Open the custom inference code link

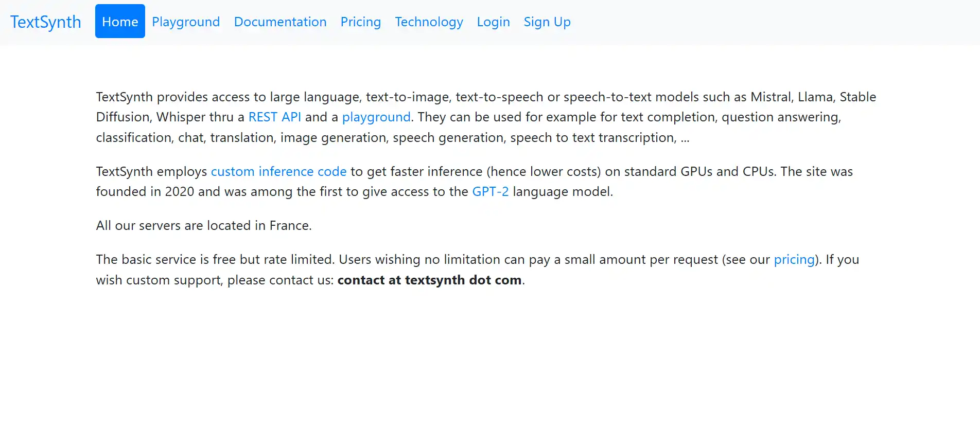278,171
